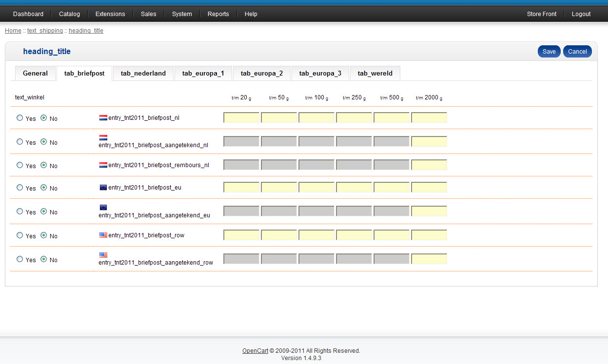Open the System menu
The height and width of the screenshot is (364, 608).
coord(182,14)
